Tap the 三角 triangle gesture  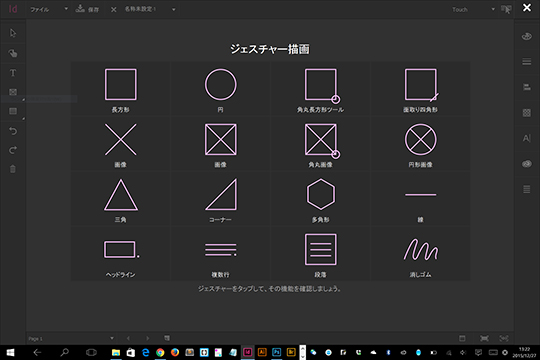[x=121, y=199]
